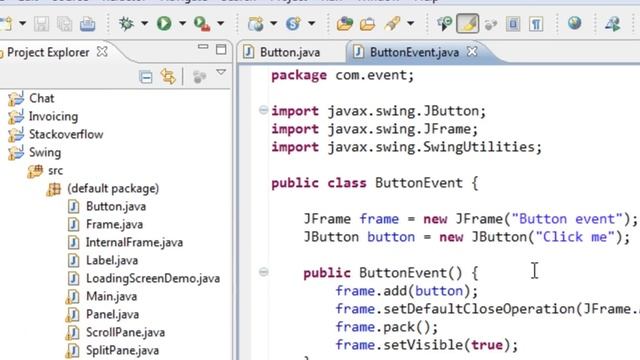Toggle Block Selection Mode icon
640x360 pixels.
tap(513, 24)
